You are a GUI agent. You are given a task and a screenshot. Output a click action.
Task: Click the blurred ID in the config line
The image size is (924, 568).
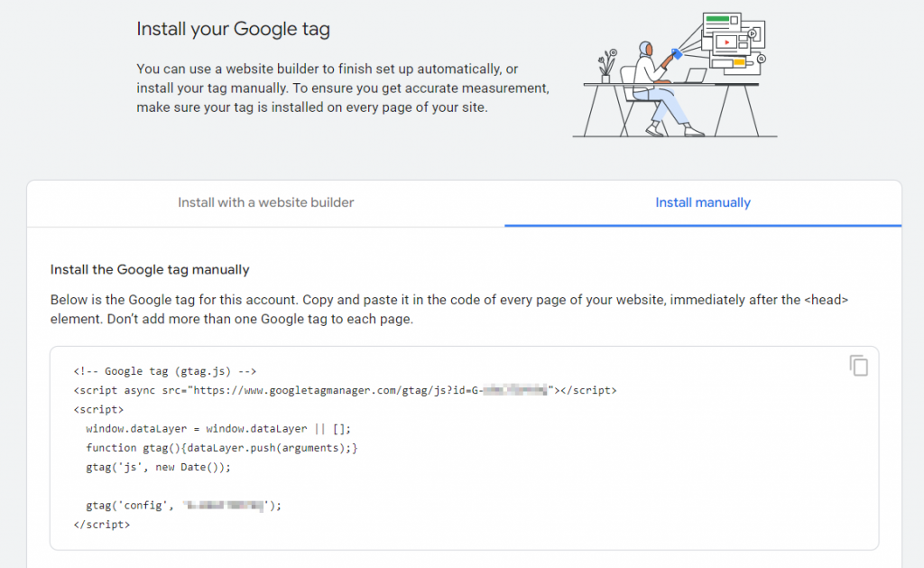click(x=224, y=506)
